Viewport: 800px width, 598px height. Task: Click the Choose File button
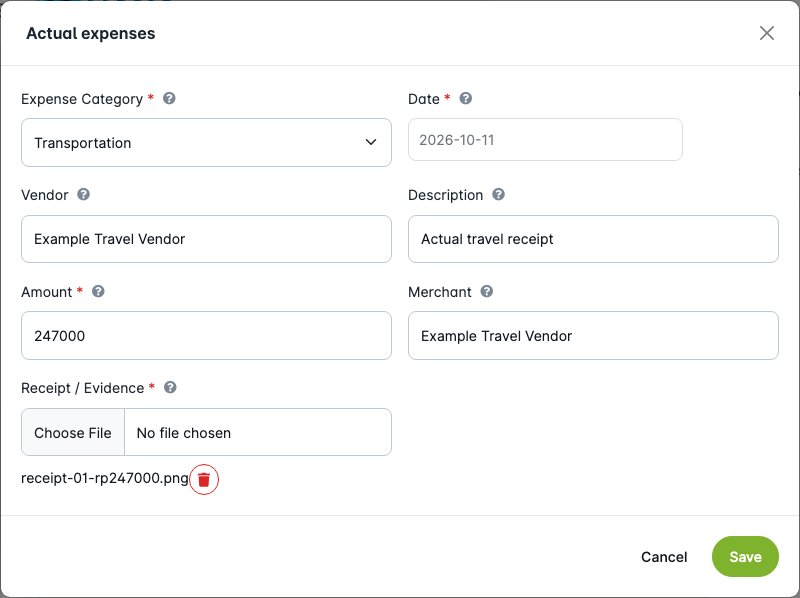(x=73, y=432)
